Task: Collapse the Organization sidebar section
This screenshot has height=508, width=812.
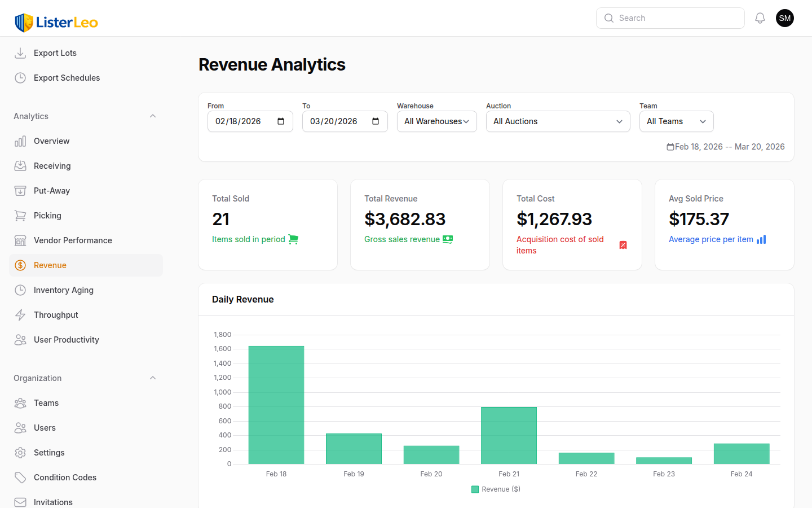Action: (x=152, y=378)
